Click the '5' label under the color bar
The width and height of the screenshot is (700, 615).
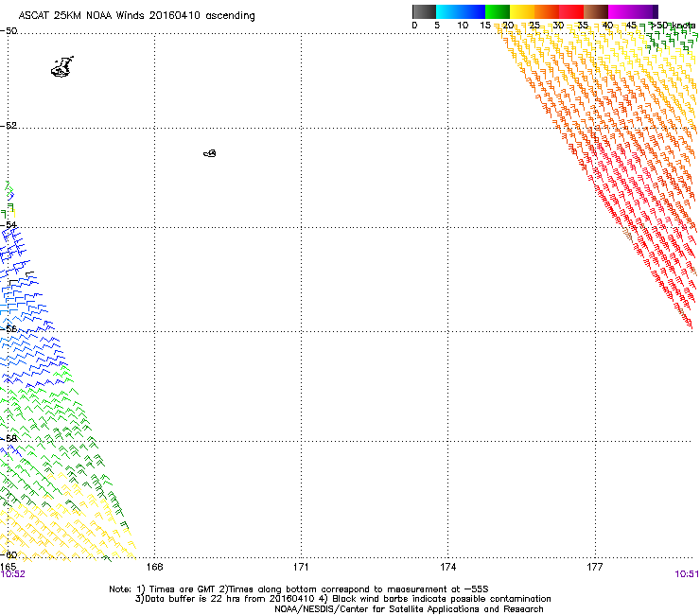437,26
